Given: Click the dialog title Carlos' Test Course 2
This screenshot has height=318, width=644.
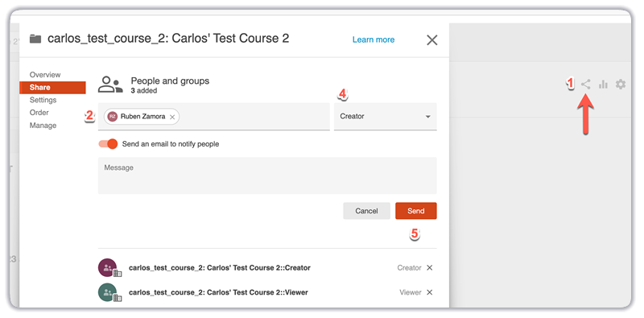Looking at the screenshot, I should point(168,39).
